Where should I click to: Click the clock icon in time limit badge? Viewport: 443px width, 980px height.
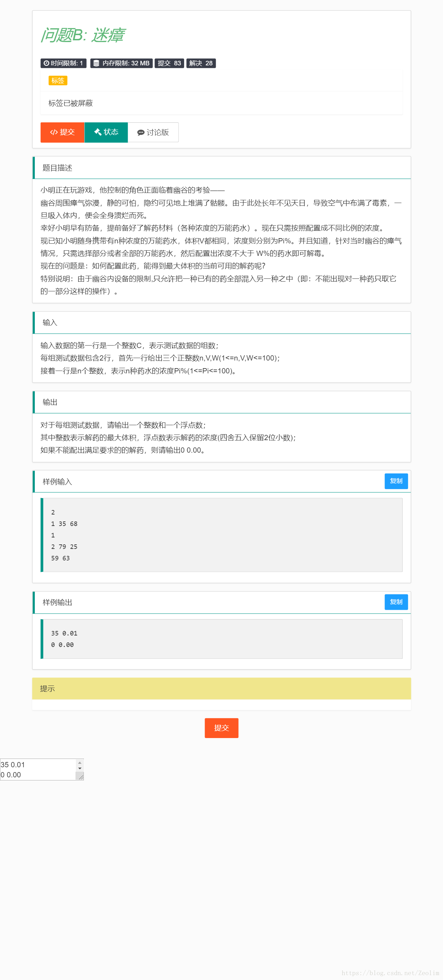[46, 63]
